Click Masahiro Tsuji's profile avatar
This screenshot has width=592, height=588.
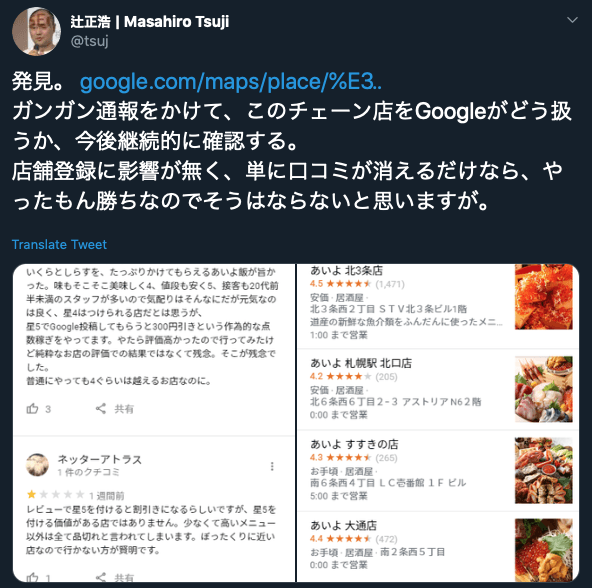(36, 31)
